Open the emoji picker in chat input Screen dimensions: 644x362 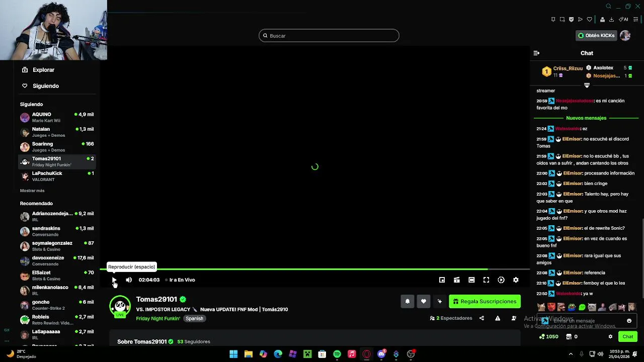(629, 321)
